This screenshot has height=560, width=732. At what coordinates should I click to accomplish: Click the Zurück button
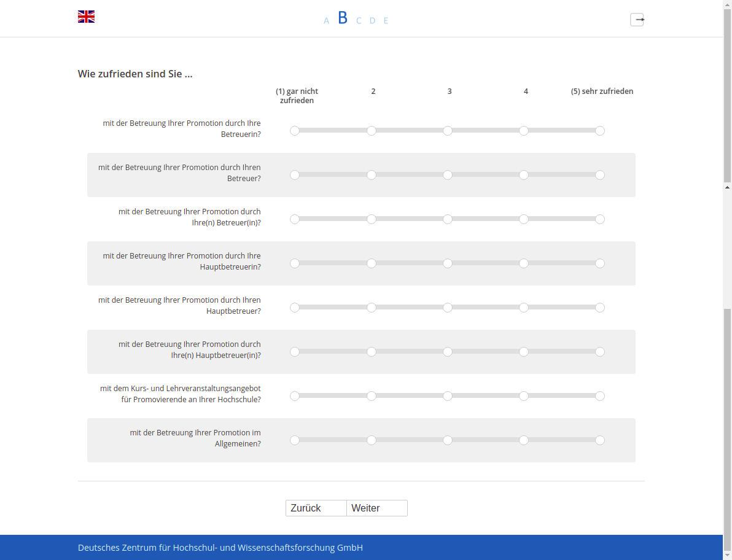click(x=316, y=508)
